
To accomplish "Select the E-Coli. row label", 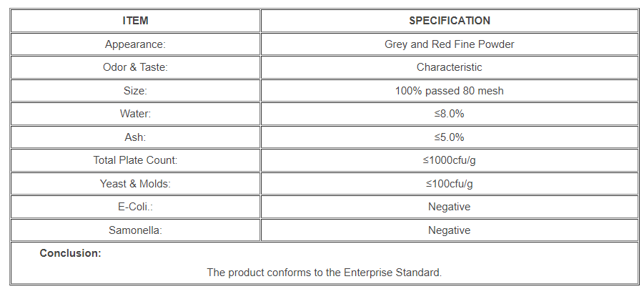I will coord(135,207).
